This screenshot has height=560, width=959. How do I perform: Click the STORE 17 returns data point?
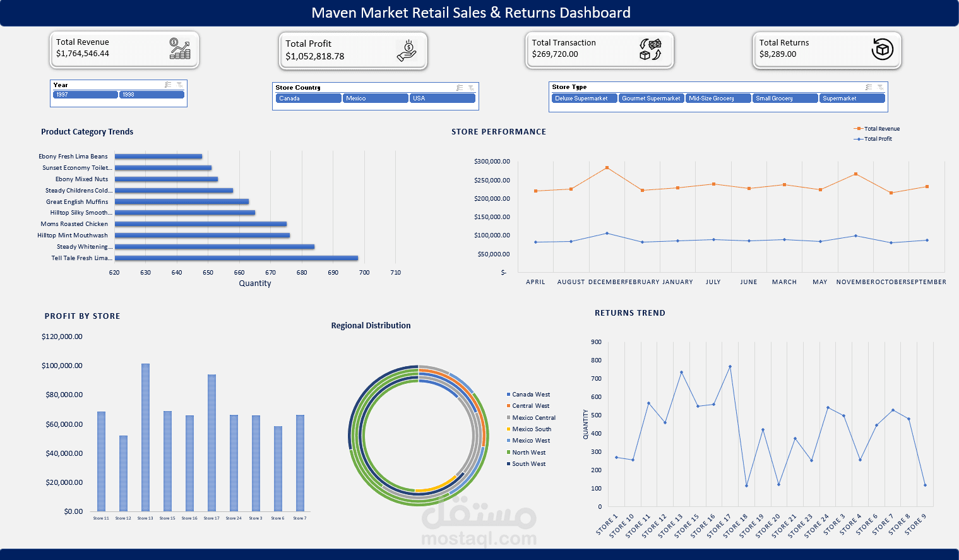point(730,367)
